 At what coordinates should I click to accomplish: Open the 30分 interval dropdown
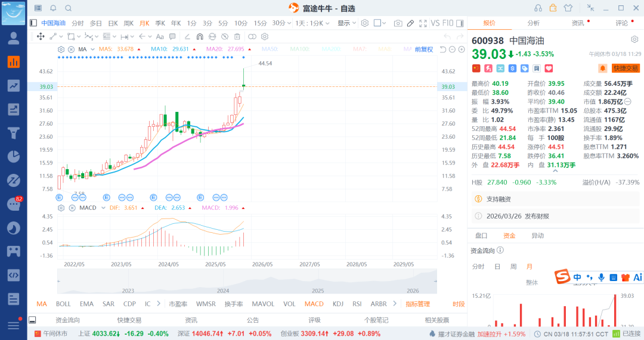coord(281,23)
